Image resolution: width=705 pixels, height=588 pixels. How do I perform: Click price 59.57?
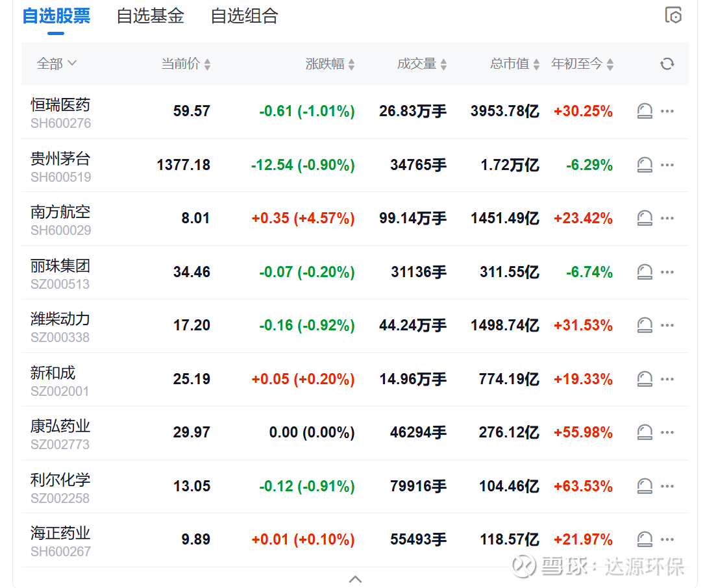pos(192,111)
